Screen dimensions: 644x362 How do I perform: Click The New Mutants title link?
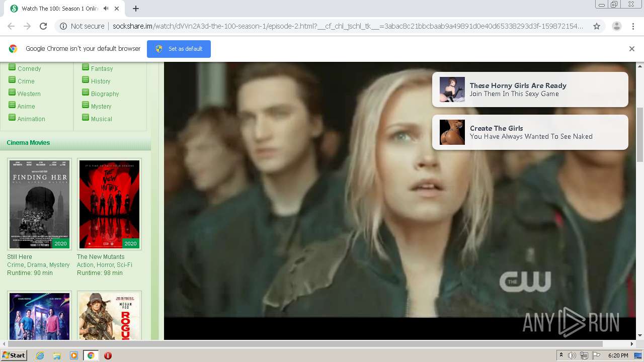coord(101,257)
